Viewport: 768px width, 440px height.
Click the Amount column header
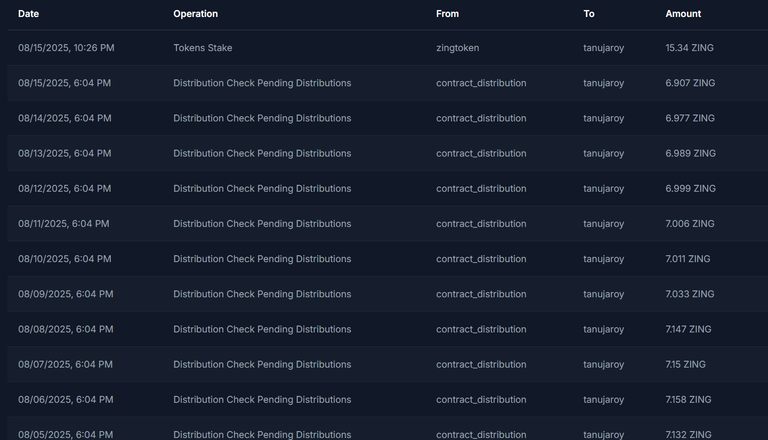pyautogui.click(x=683, y=14)
